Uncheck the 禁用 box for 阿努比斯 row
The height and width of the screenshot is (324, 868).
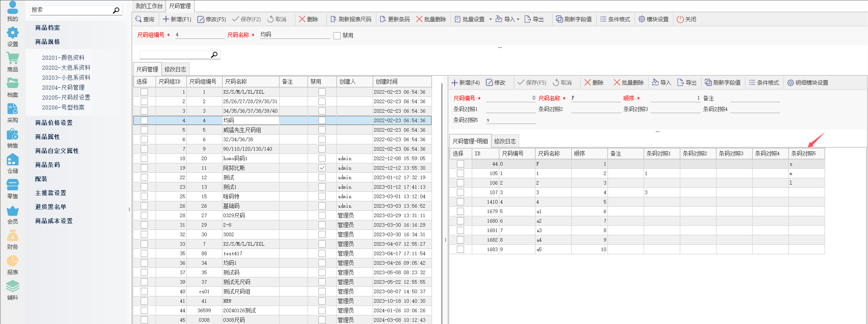pos(322,168)
